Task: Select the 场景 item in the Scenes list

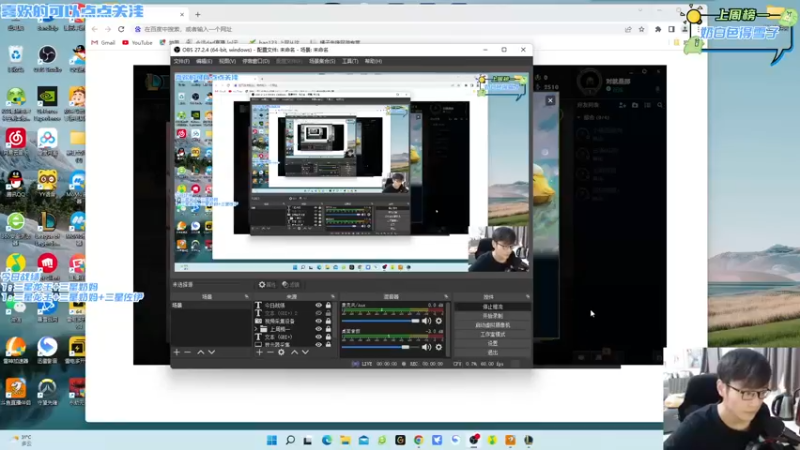Action: coord(211,305)
